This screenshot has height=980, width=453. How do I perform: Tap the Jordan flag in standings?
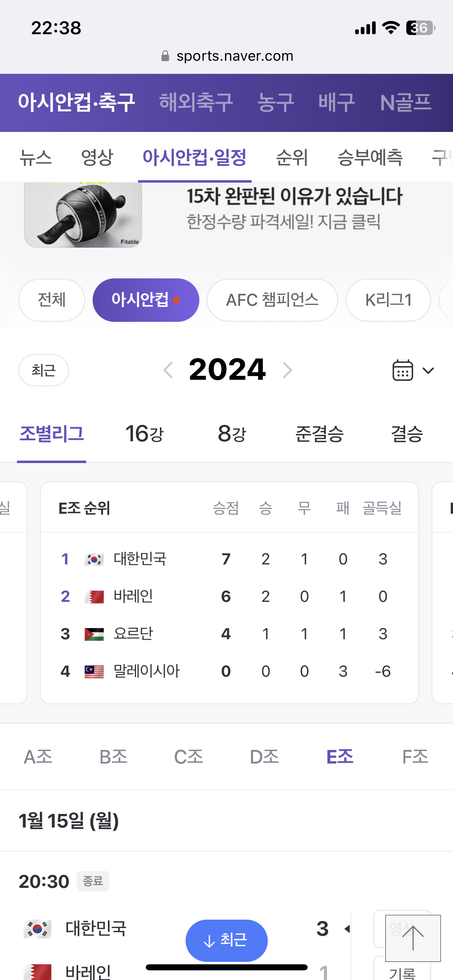point(94,634)
